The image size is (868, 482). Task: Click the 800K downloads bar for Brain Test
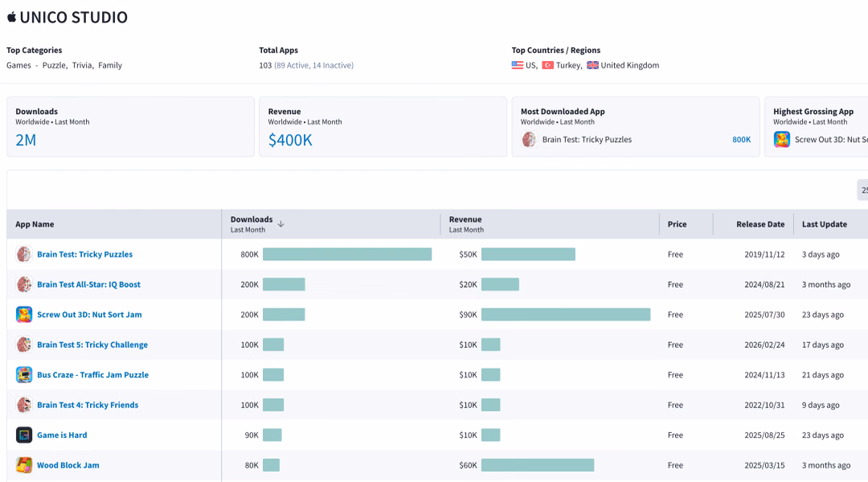coord(347,254)
